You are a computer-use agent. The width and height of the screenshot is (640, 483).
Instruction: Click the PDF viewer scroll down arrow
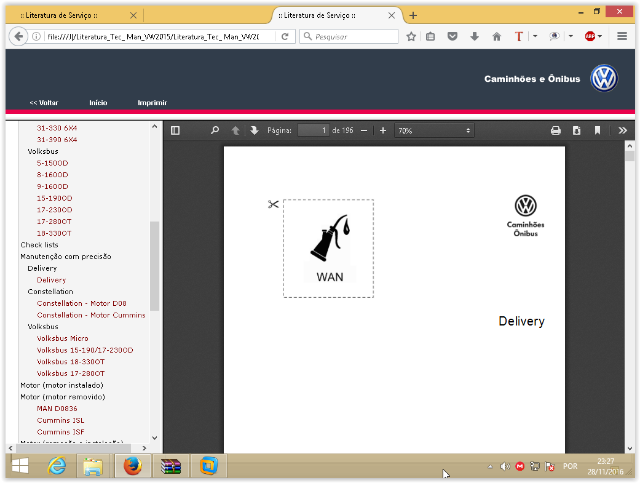tap(630, 448)
